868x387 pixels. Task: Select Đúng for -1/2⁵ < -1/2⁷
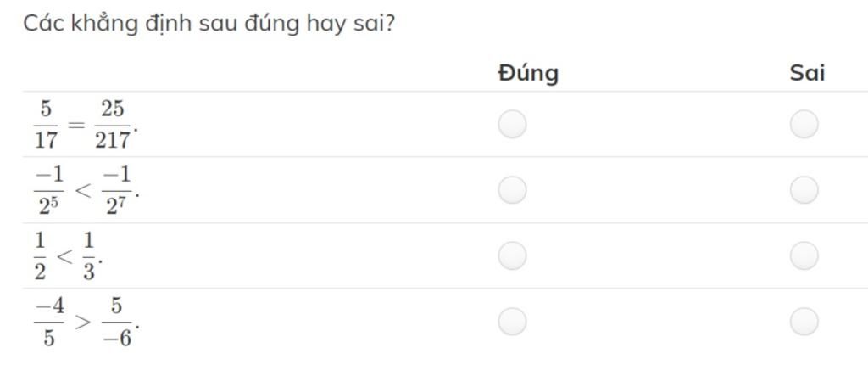(512, 190)
